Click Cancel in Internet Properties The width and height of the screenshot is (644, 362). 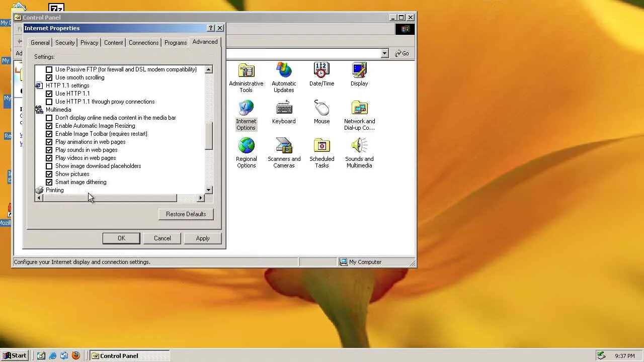[x=162, y=238]
